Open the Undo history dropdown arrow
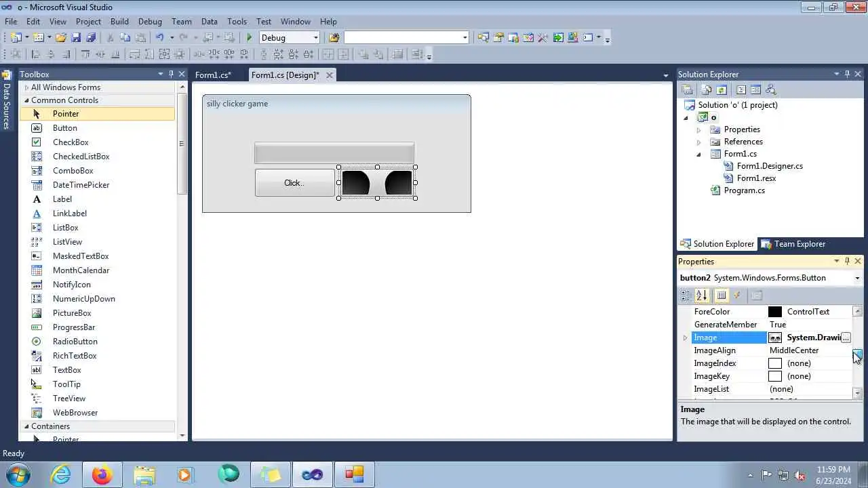 click(172, 38)
